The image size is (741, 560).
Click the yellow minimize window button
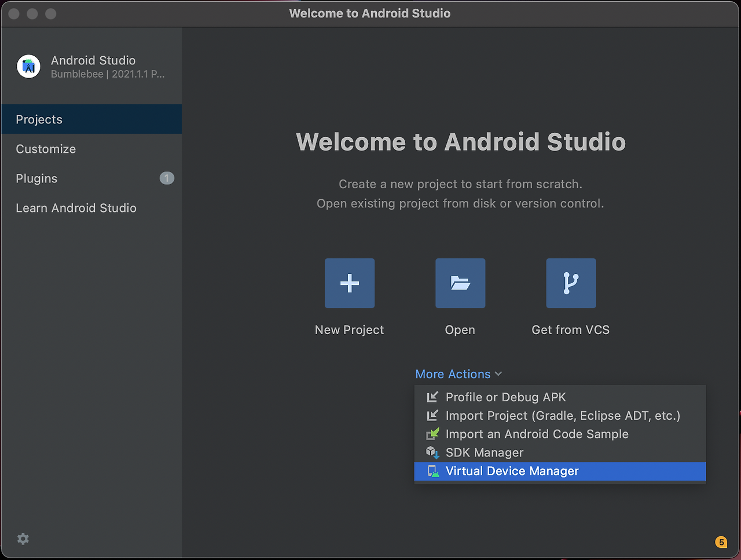point(32,13)
